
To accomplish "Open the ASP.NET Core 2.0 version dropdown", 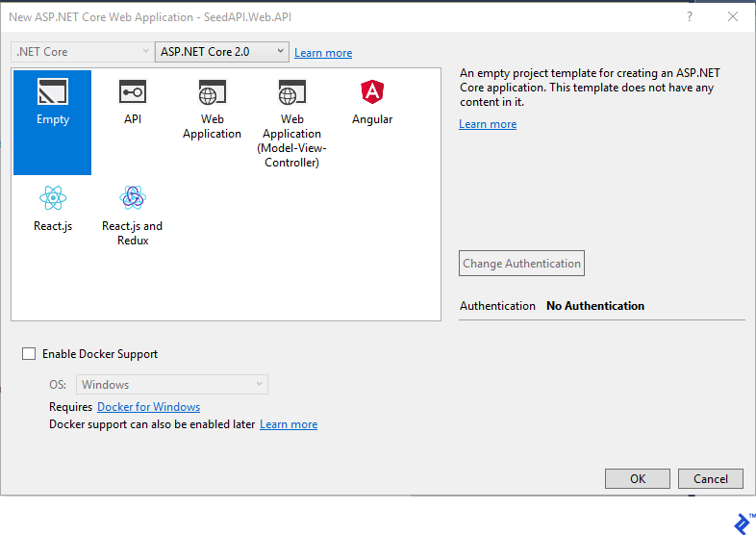I will point(221,52).
